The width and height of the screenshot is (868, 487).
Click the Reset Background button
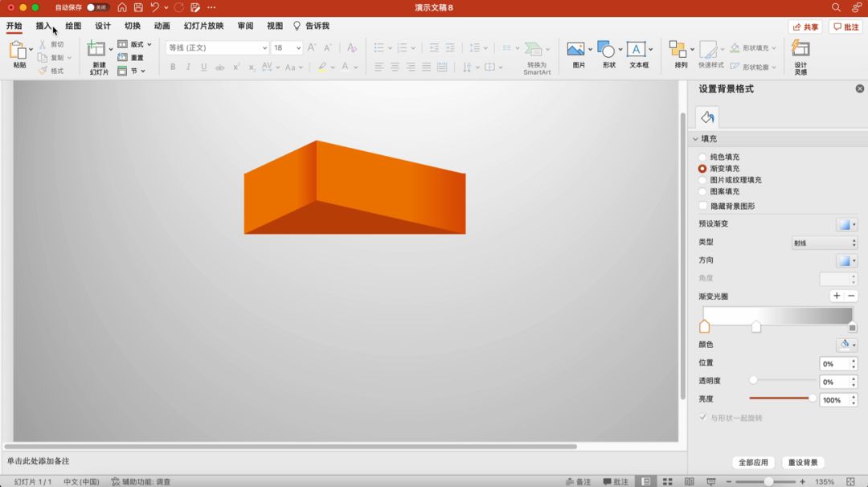[803, 462]
